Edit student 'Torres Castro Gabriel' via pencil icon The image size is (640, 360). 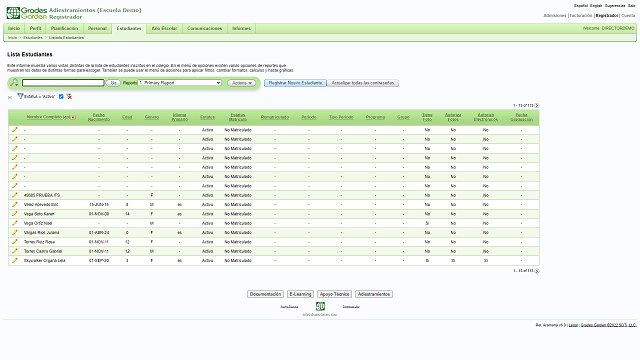click(x=15, y=251)
